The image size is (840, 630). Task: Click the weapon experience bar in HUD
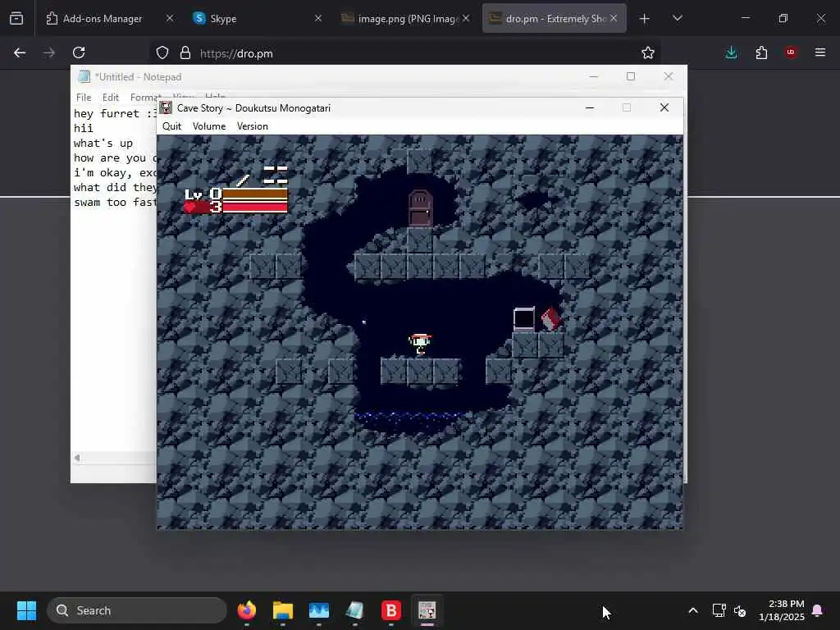255,194
